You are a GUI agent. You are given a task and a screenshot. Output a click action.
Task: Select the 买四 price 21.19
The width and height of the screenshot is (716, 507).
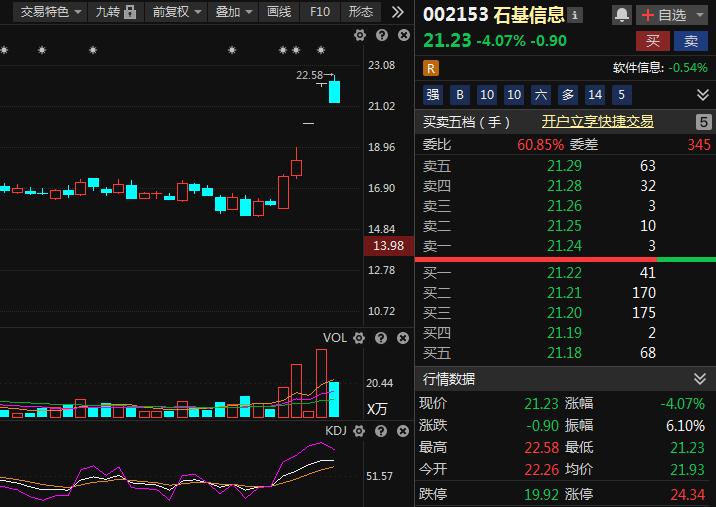click(564, 333)
